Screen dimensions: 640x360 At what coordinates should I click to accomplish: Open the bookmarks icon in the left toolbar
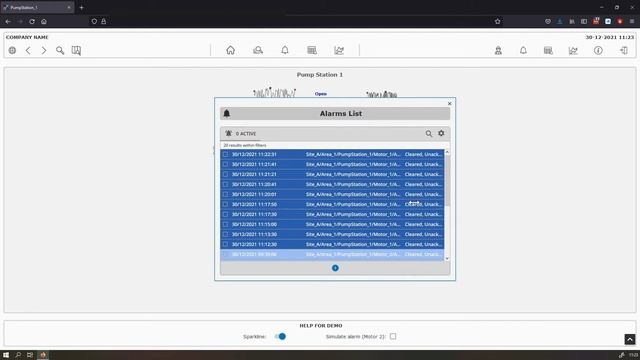click(76, 50)
